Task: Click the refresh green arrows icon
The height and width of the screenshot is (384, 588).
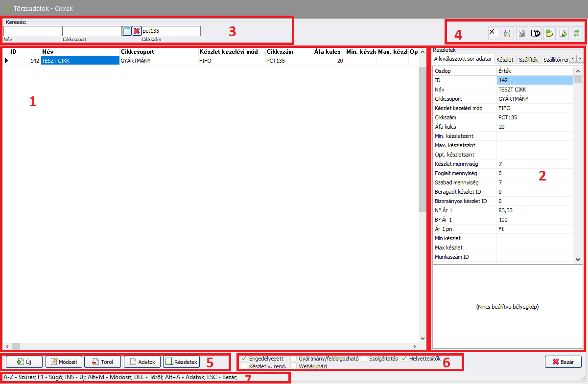Action: click(577, 33)
